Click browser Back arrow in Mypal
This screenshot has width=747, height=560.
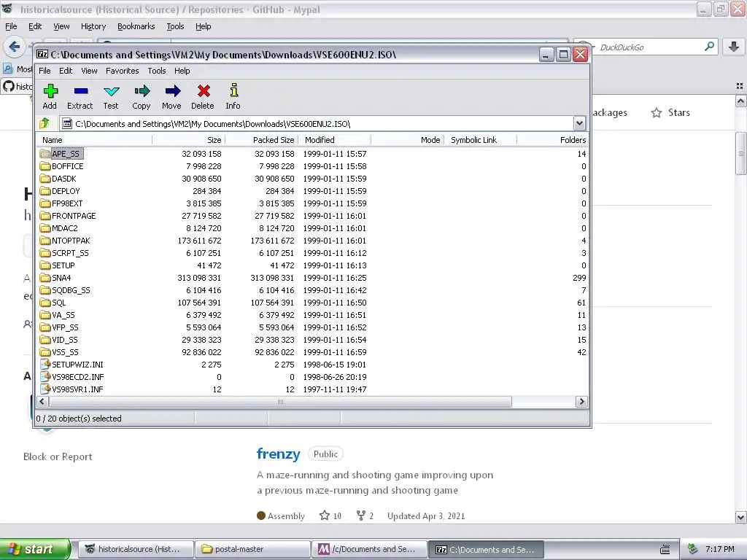tap(15, 46)
